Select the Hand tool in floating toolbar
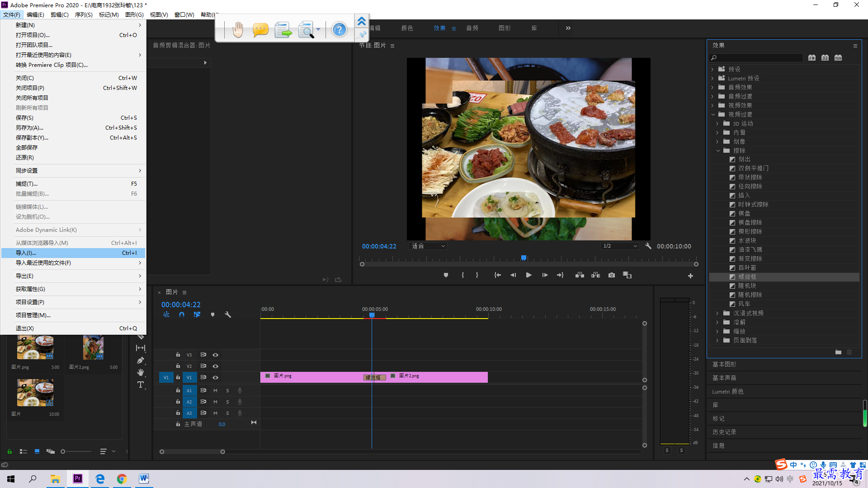Viewport: 868px width, 488px height. coord(238,30)
